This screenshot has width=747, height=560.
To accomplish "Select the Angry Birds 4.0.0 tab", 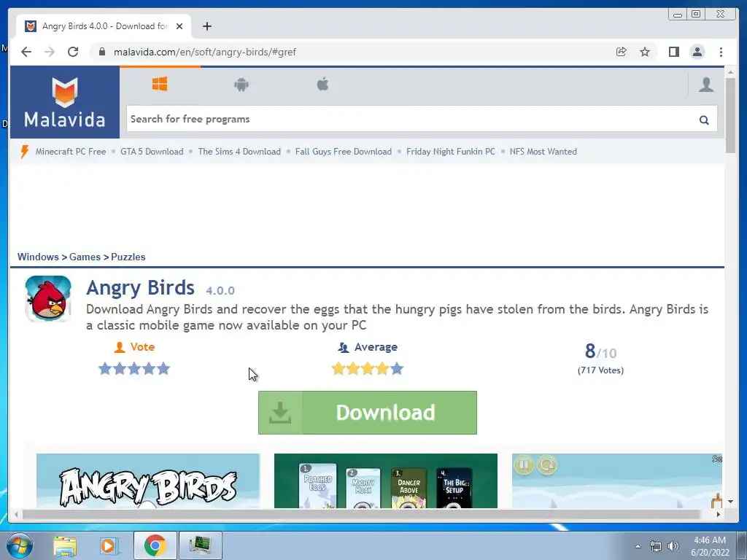I will pyautogui.click(x=104, y=26).
